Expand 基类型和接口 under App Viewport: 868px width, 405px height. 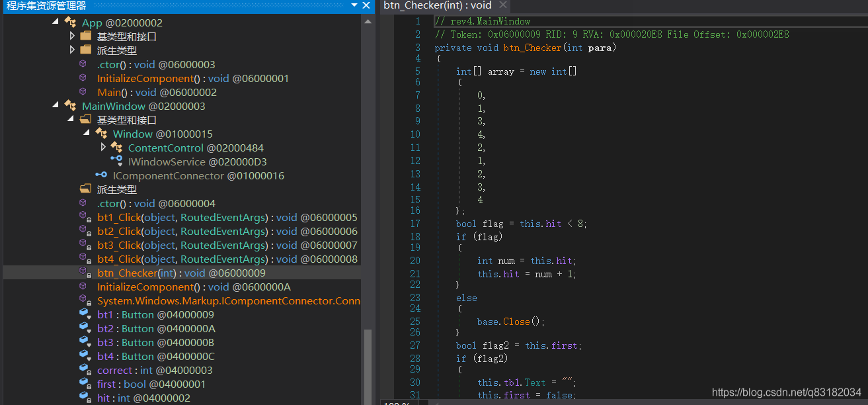72,36
